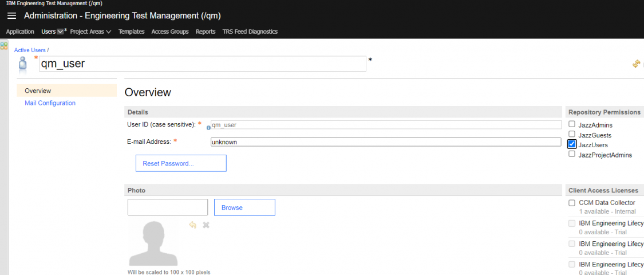The image size is (644, 275).
Task: Click the revert photo arrow icon
Action: (x=193, y=225)
